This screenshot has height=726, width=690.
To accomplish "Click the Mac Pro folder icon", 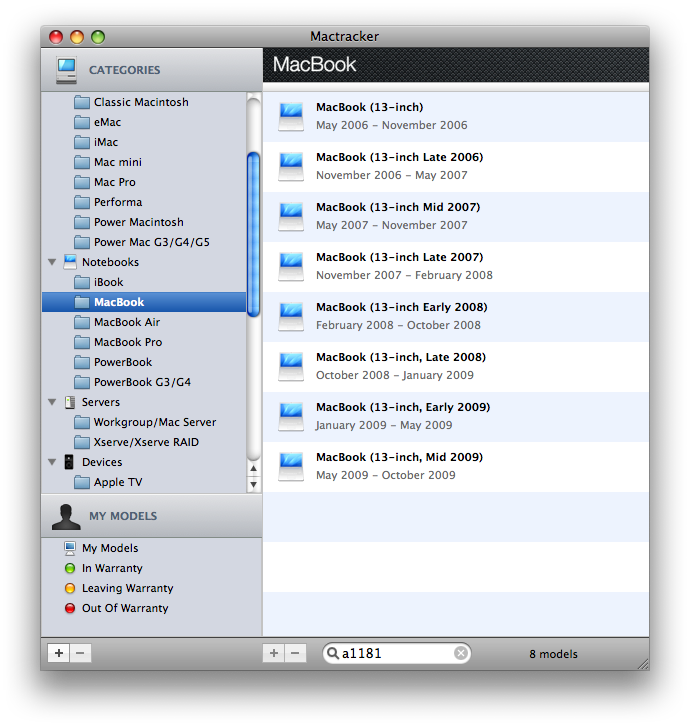I will 82,182.
